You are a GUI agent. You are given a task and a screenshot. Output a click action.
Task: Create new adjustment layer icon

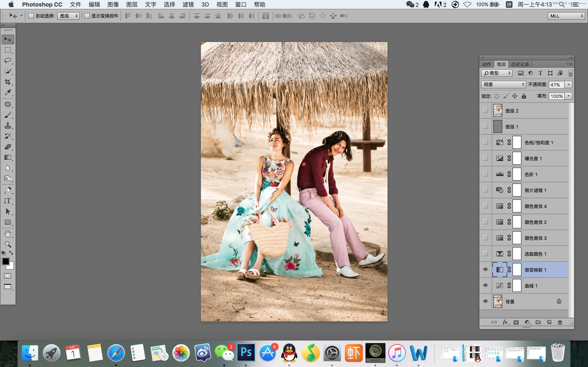(x=527, y=322)
